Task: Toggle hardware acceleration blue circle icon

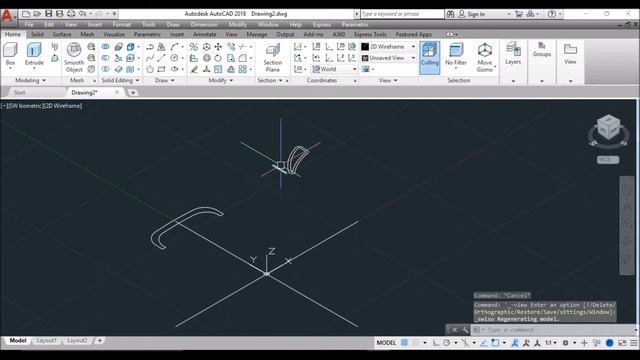Action: point(609,343)
